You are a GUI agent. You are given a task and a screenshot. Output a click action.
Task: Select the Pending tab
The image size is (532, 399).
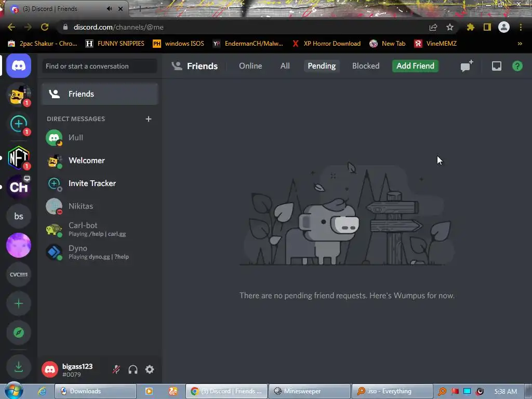322,66
